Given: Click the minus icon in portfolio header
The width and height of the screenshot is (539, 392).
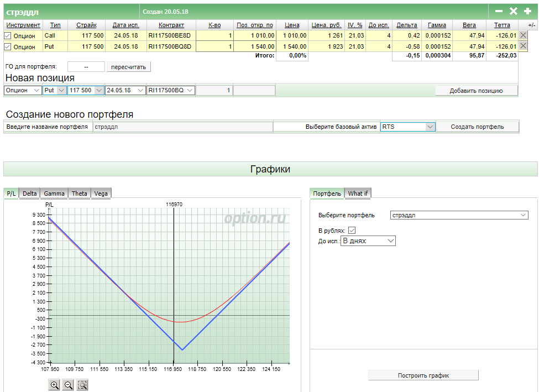Looking at the screenshot, I should 499,11.
